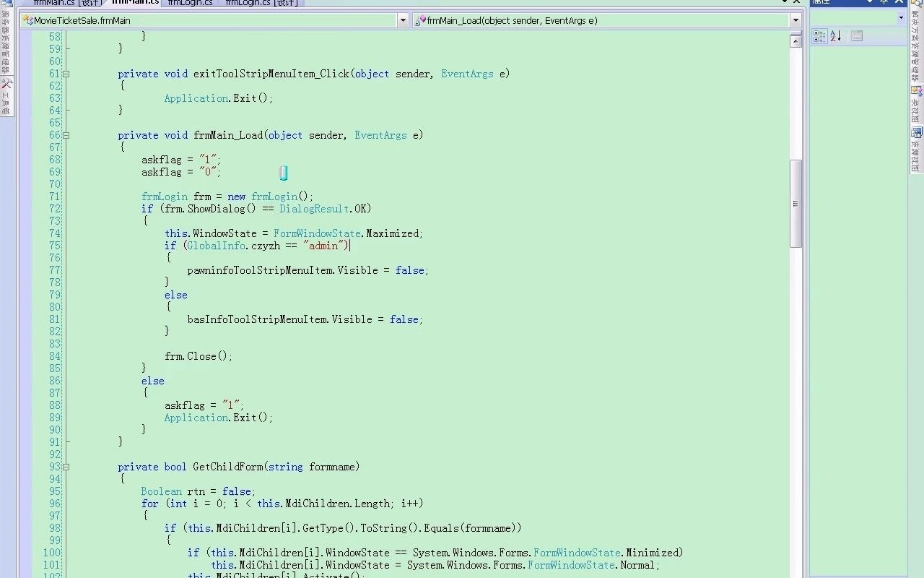Image resolution: width=924 pixels, height=578 pixels.
Task: Collapse the exitToolStripMenuItem_Click method outline
Action: pyautogui.click(x=66, y=74)
